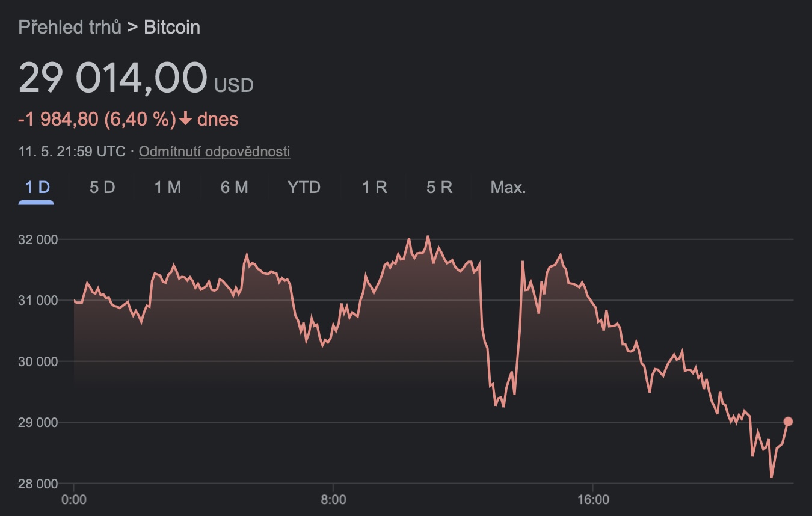Screen dimensions: 812x516
Task: Click the 0:00 time axis label
Action: pyautogui.click(x=73, y=500)
